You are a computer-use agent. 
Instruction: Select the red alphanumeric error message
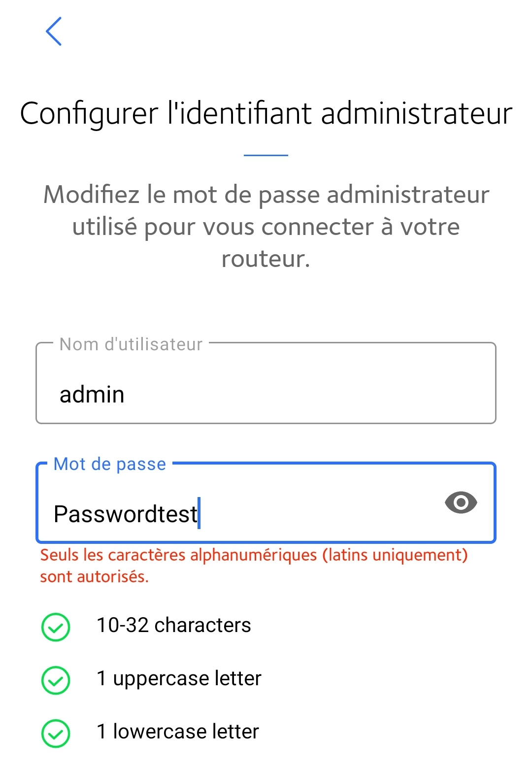pyautogui.click(x=254, y=566)
